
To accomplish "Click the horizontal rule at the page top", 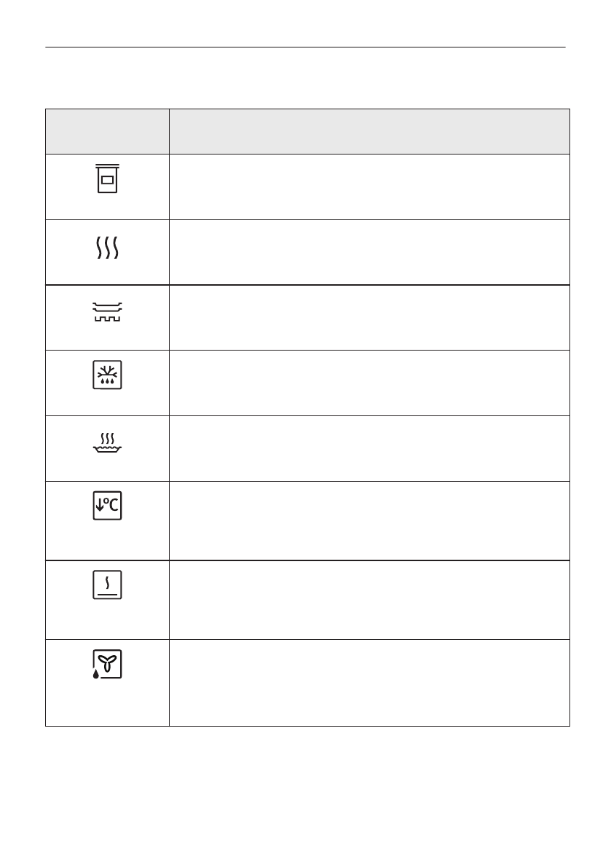I will point(305,48).
